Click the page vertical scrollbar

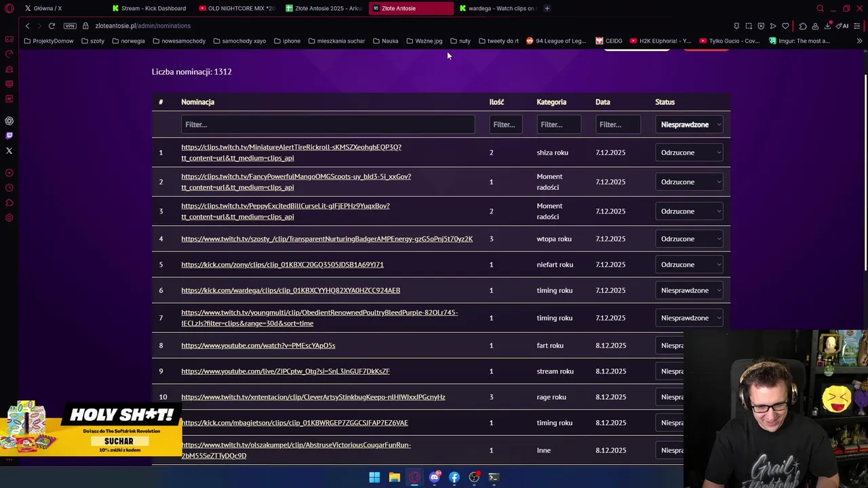tap(865, 169)
